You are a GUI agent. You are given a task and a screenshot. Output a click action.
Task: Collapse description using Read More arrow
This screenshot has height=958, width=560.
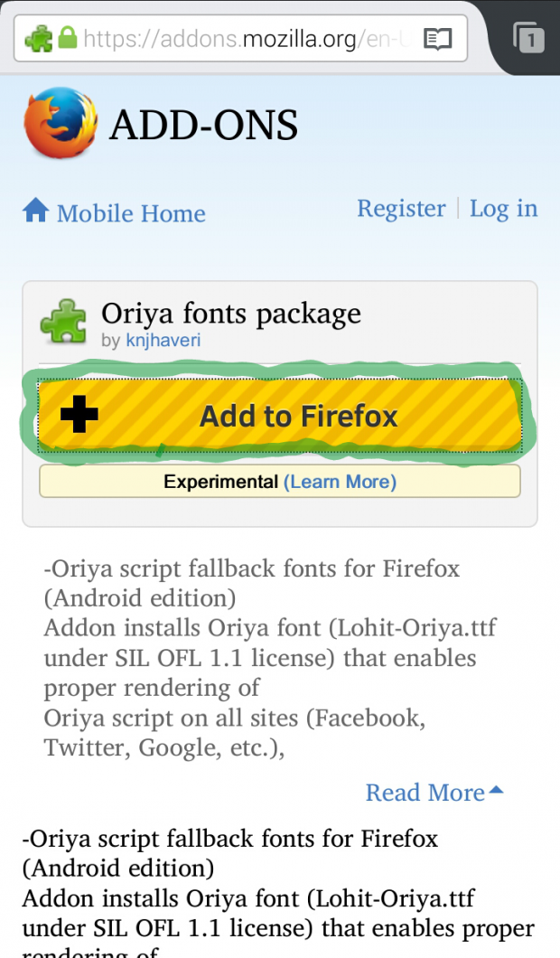496,791
